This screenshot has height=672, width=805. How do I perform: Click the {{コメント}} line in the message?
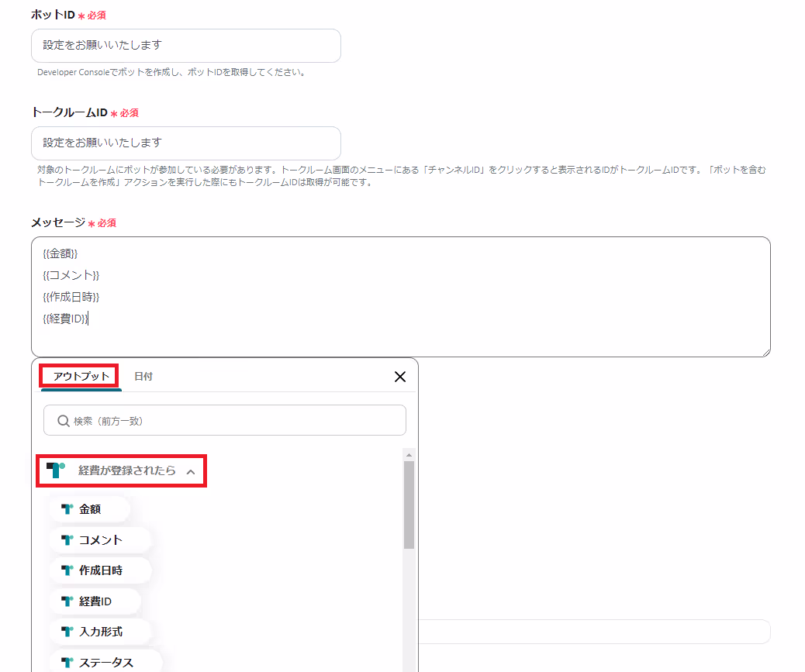pyautogui.click(x=71, y=275)
